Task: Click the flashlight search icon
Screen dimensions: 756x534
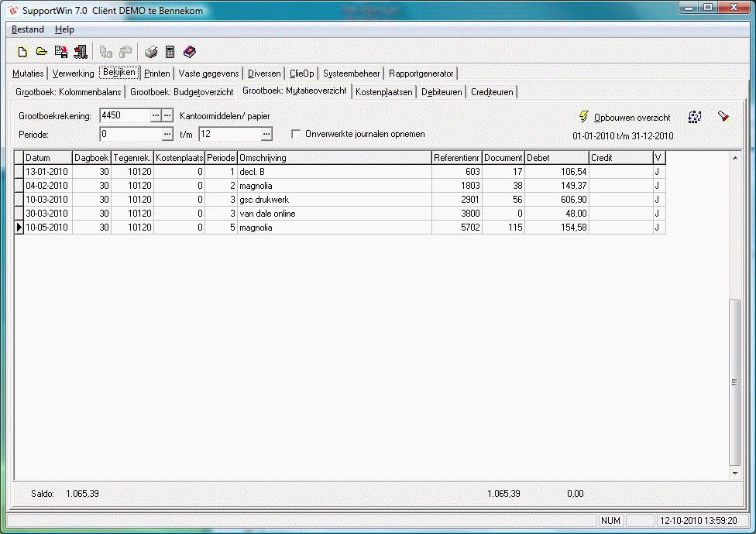Action: [x=723, y=117]
